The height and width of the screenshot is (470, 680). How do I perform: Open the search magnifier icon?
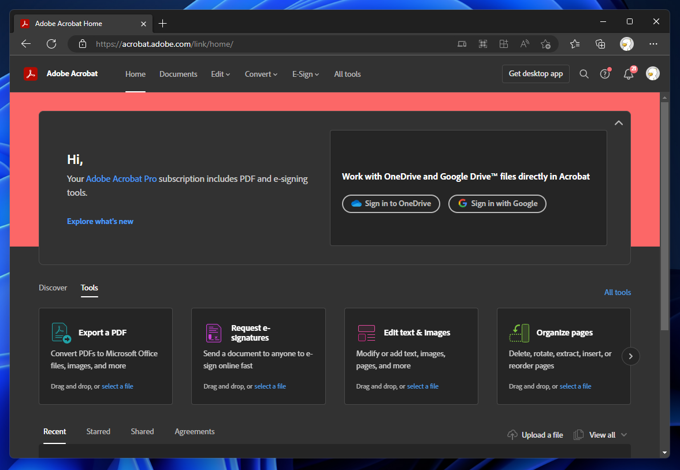coord(584,74)
